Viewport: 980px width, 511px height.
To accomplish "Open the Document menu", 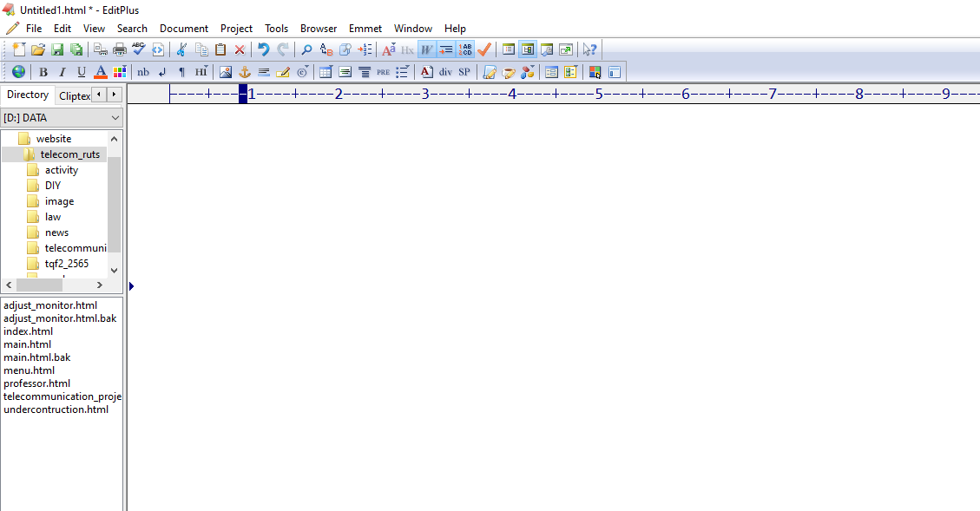I will (184, 29).
